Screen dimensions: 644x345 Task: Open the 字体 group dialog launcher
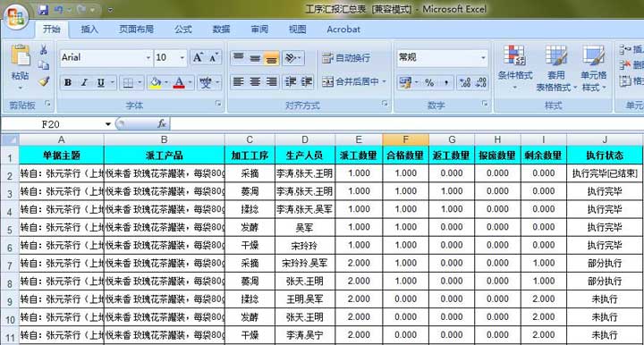pos(218,105)
